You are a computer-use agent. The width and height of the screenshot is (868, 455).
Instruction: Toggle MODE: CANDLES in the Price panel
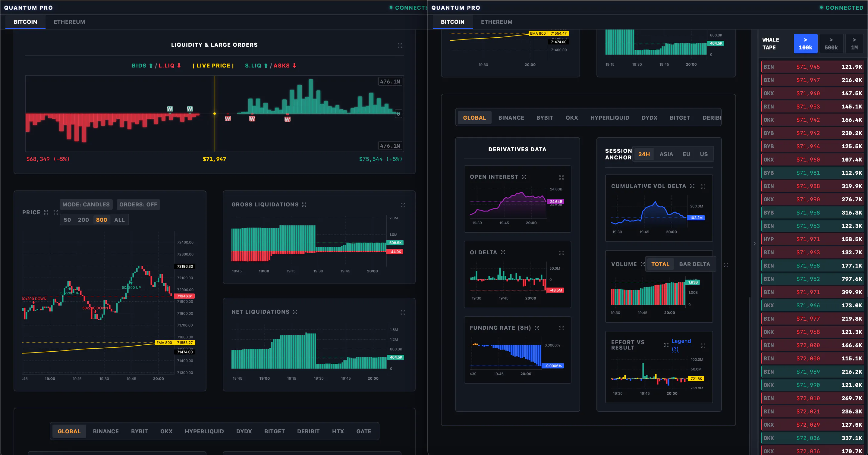click(86, 204)
